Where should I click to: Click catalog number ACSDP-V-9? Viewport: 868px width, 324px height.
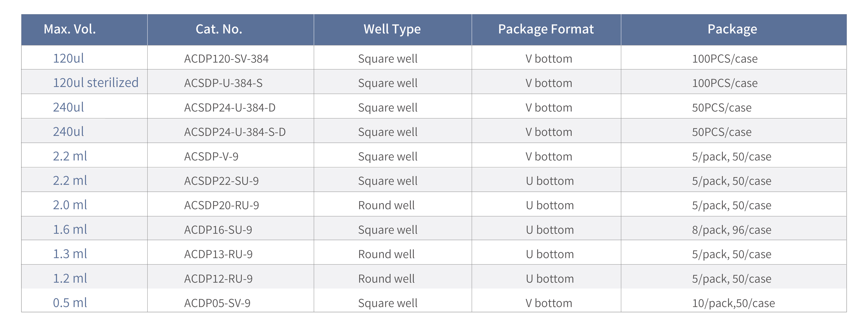click(x=211, y=156)
